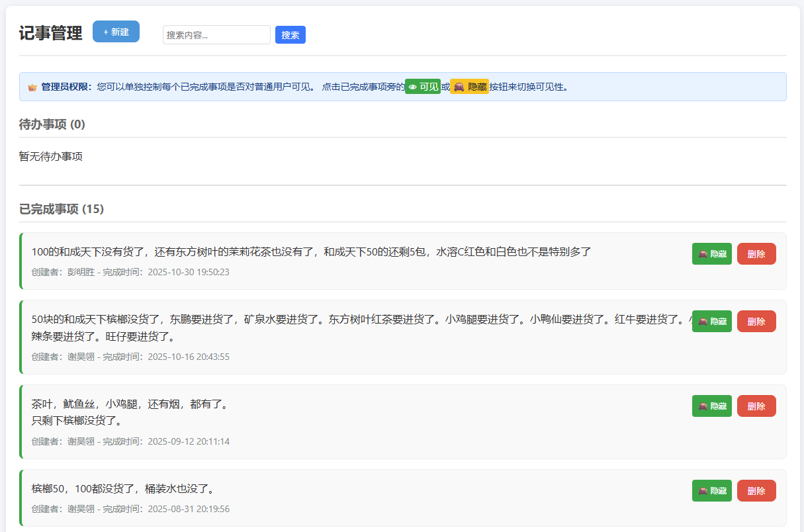Click the 待办事项 (0) section heading
804x532 pixels.
tap(52, 124)
